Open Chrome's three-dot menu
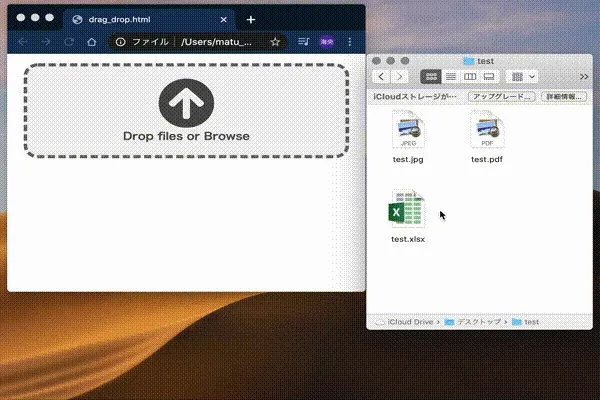The height and width of the screenshot is (400, 600). (349, 43)
